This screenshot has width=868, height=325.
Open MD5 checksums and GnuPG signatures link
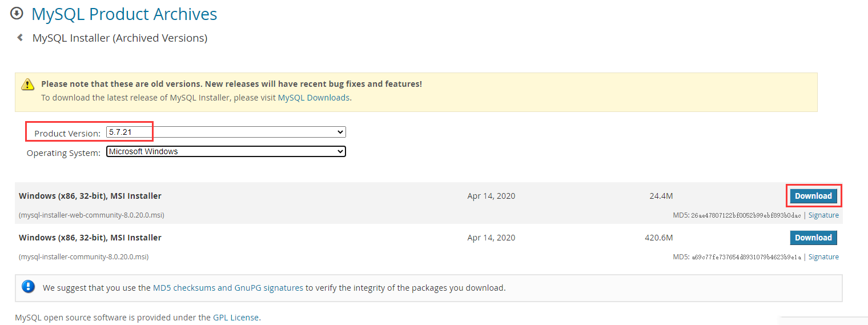click(x=228, y=288)
